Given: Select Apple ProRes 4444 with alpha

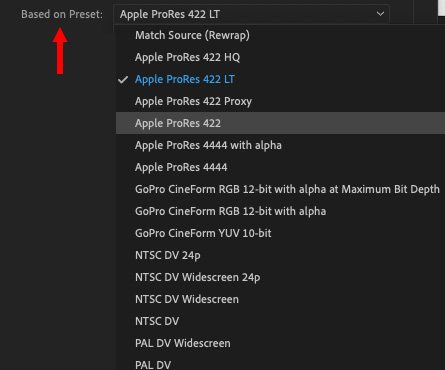Looking at the screenshot, I should tap(280, 145).
